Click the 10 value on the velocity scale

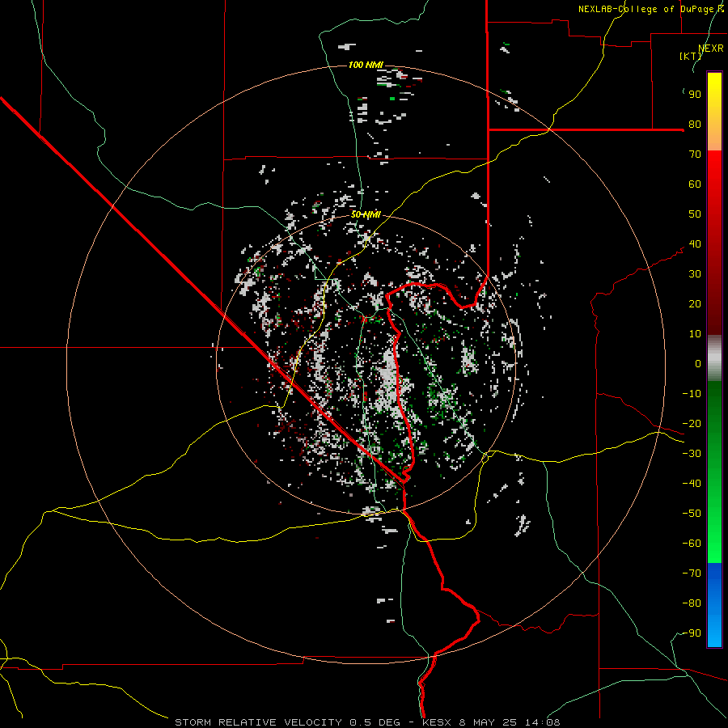[695, 334]
